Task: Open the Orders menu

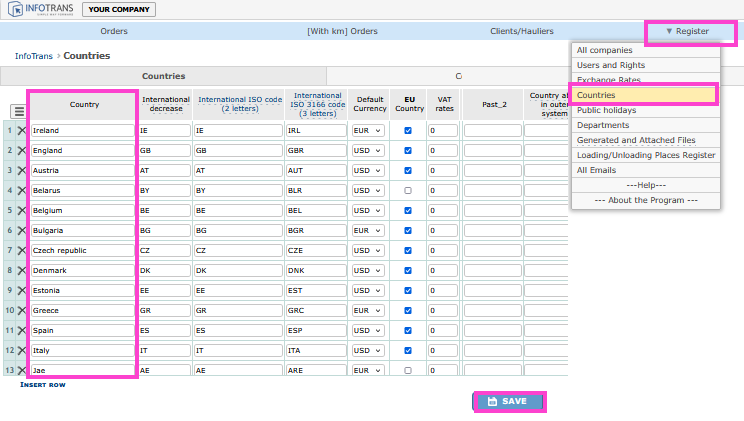Action: point(114,31)
